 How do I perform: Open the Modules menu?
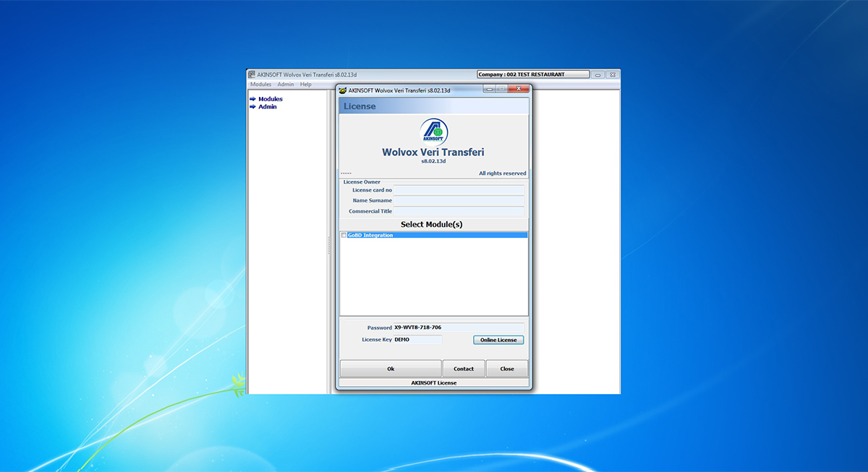[260, 84]
